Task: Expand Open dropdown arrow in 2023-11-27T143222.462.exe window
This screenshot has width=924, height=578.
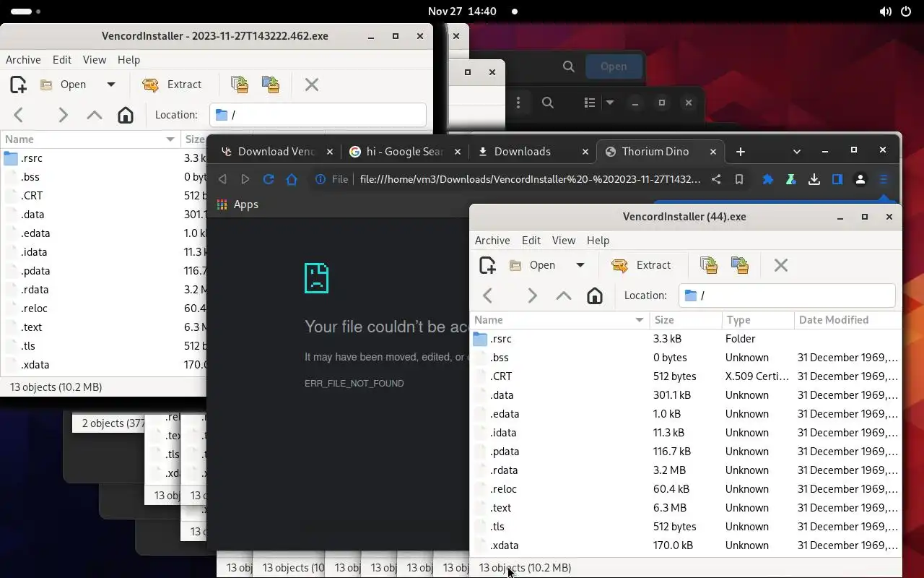Action: point(111,85)
